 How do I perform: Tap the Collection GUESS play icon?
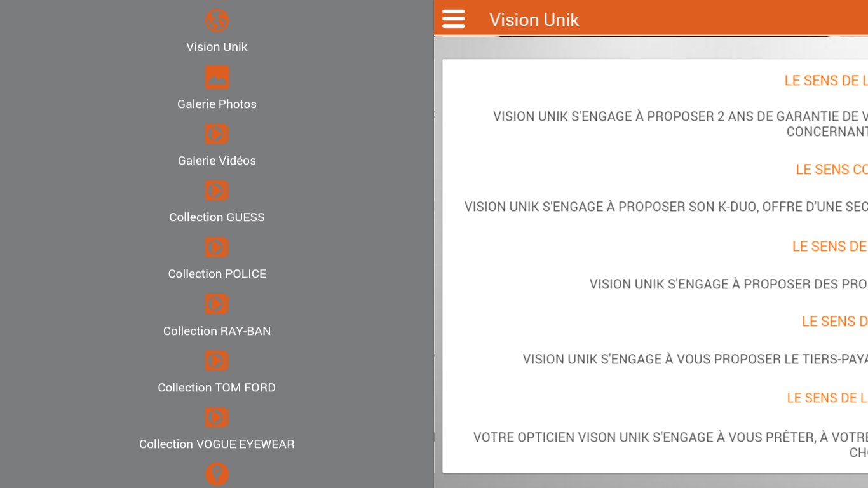[217, 190]
